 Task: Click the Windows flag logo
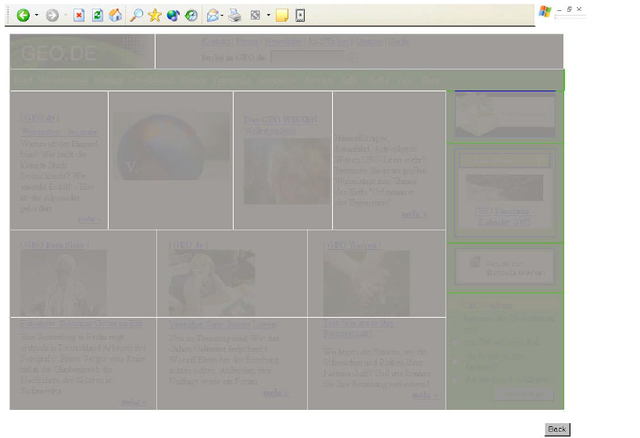(x=545, y=11)
